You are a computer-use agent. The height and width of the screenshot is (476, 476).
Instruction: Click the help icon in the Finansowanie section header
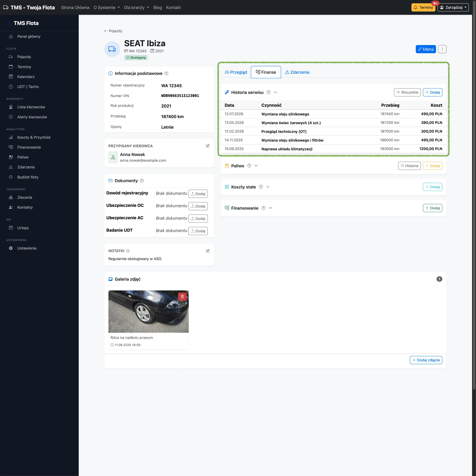[x=263, y=208]
